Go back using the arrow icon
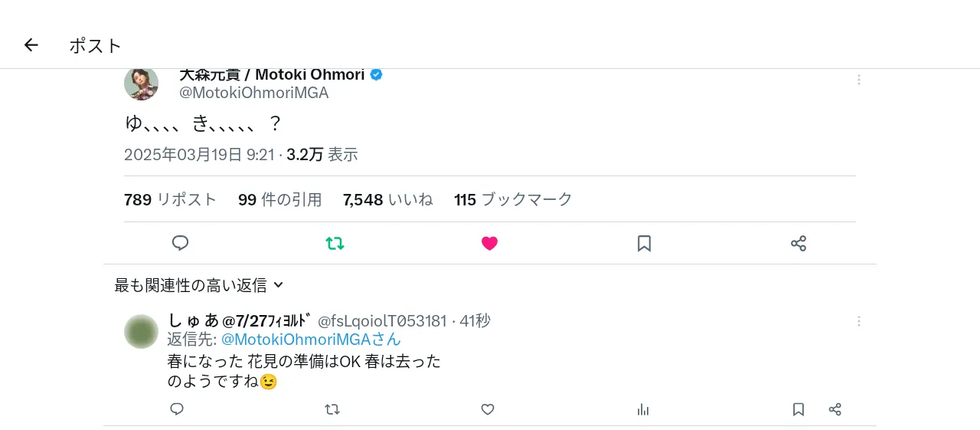 pos(31,45)
